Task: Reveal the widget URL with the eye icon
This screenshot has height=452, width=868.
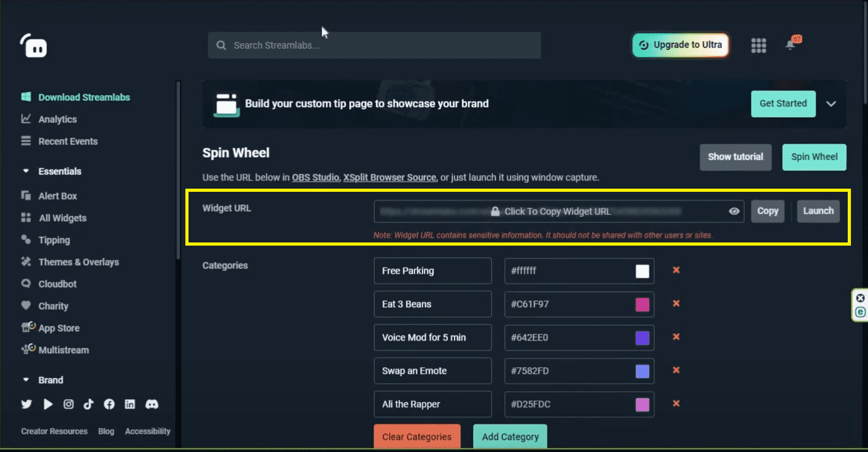Action: click(x=734, y=211)
